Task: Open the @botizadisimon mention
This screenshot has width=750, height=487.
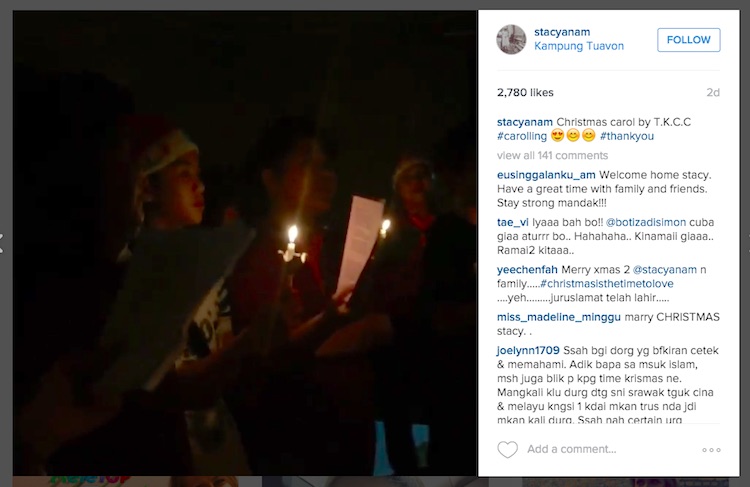Action: coord(646,222)
